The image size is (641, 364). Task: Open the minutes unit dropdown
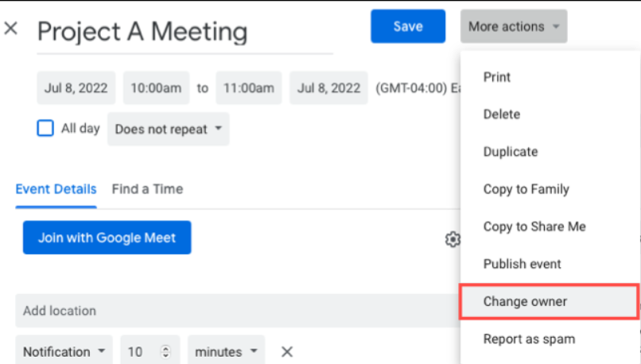229,351
